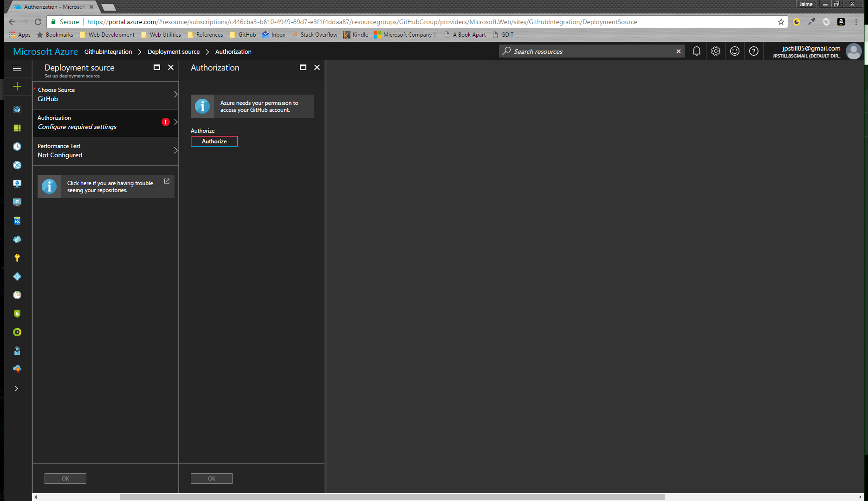Go to GithubIntegration breadcrumb
Image resolution: width=868 pixels, height=501 pixels.
coord(108,52)
